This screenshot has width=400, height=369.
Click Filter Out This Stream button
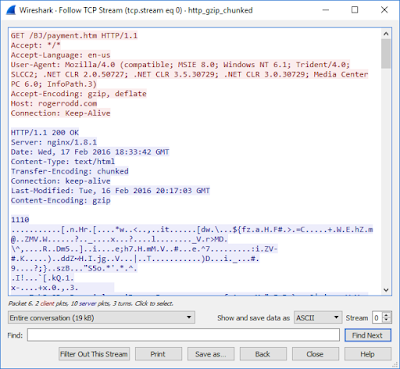(x=94, y=354)
